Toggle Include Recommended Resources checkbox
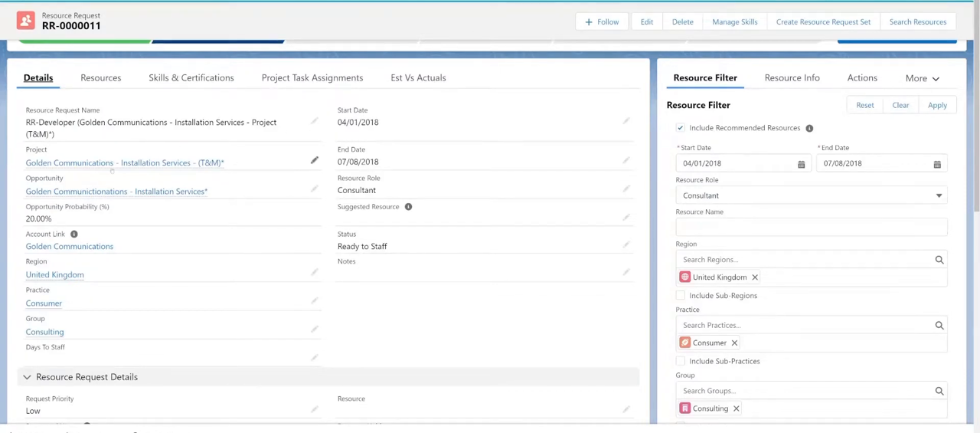The image size is (980, 433). click(681, 128)
